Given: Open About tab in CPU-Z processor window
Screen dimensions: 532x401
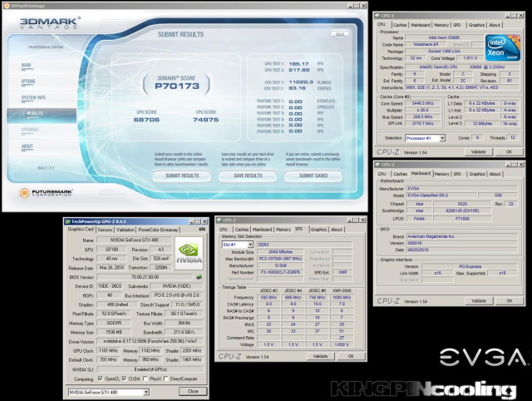Looking at the screenshot, I should pyautogui.click(x=495, y=25).
